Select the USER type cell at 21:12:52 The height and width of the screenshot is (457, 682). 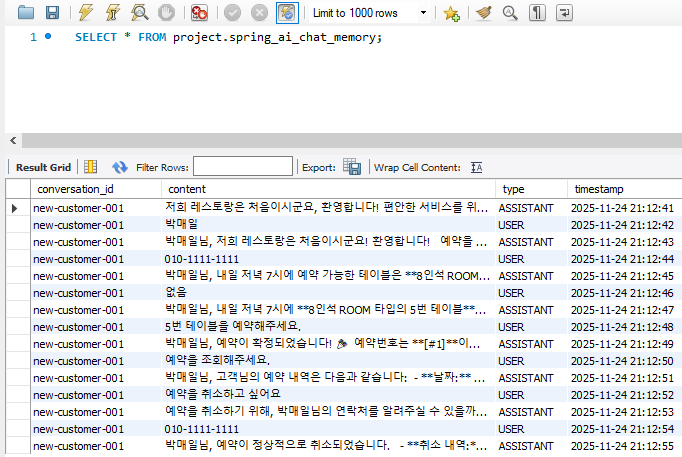click(x=532, y=395)
